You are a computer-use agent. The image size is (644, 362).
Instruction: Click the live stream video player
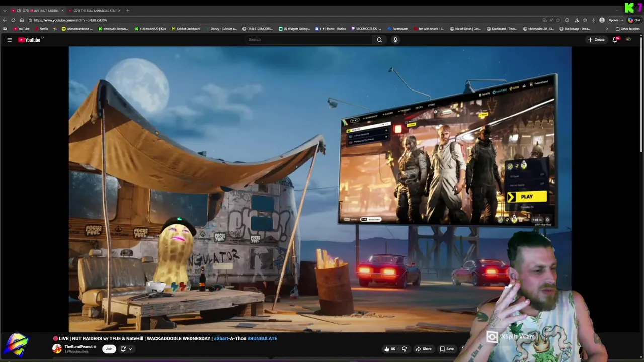(x=320, y=189)
